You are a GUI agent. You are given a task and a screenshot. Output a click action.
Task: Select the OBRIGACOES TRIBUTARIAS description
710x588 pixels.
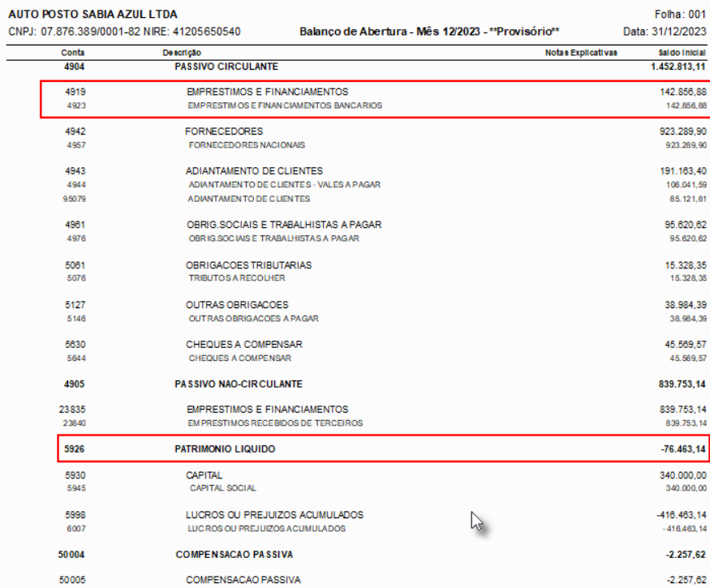tap(248, 265)
